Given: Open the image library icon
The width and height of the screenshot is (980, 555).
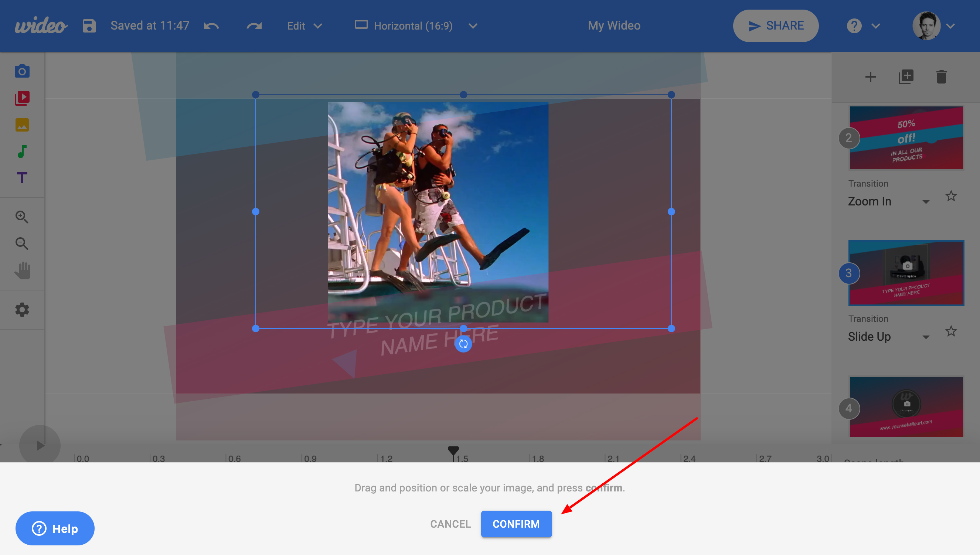Looking at the screenshot, I should [x=22, y=125].
